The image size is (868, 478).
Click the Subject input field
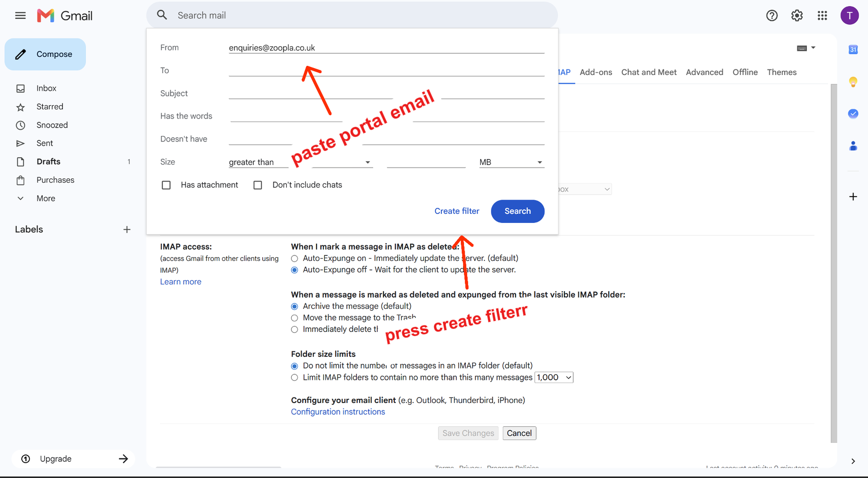click(x=386, y=93)
